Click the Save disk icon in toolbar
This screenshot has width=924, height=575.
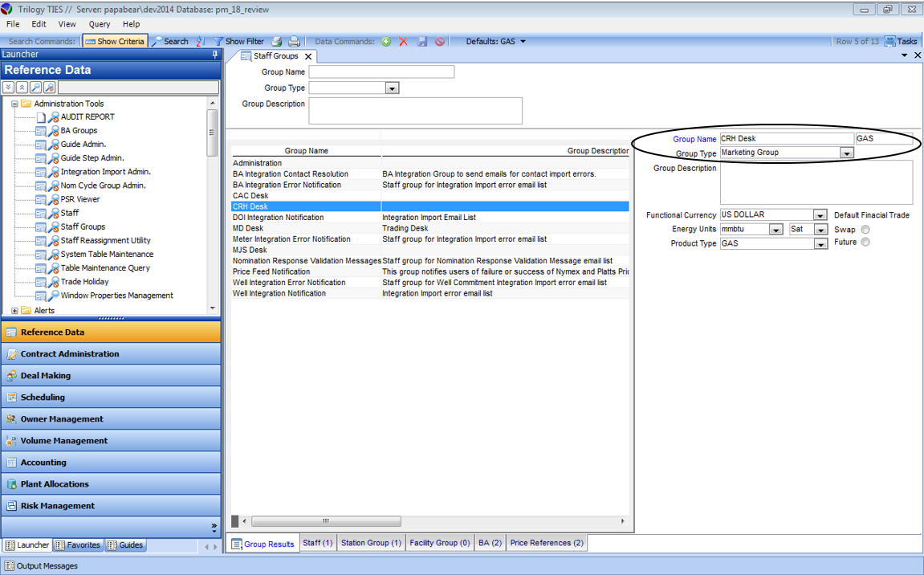[422, 42]
